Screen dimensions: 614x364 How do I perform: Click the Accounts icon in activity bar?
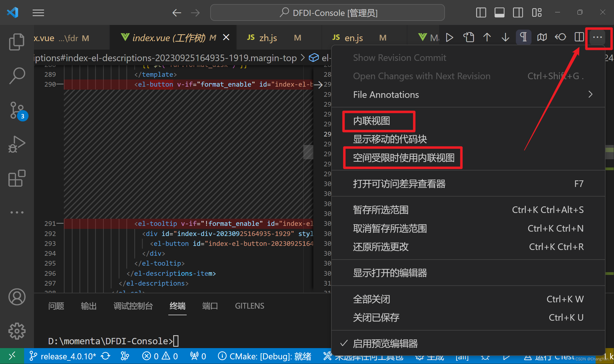coord(17,297)
